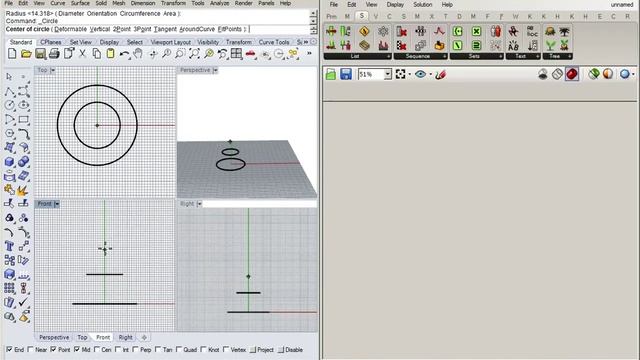Enable the Perp osnap checkbox
Image resolution: width=640 pixels, height=360 pixels.
[136, 349]
